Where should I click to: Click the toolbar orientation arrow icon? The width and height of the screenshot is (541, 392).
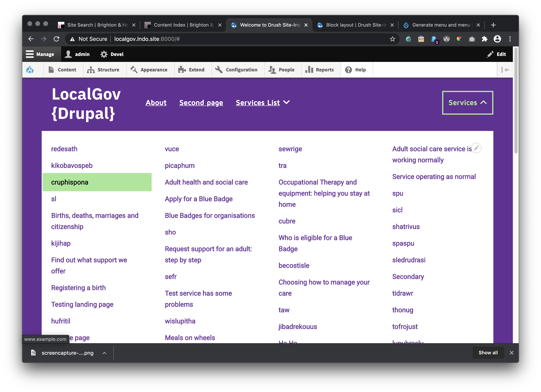tap(505, 70)
